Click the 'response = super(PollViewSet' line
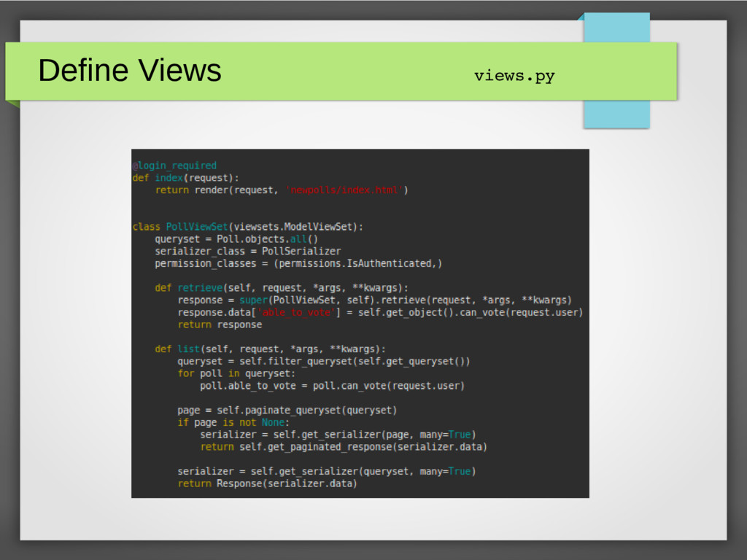The height and width of the screenshot is (560, 747). pos(374,300)
